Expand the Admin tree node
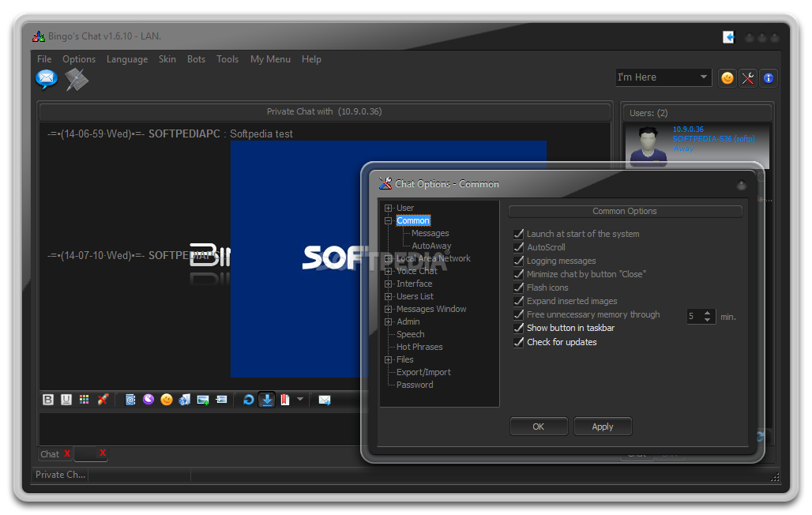 click(389, 321)
